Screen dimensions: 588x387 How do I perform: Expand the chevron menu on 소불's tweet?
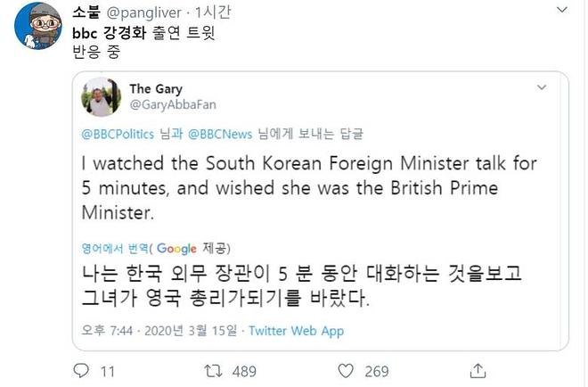click(560, 11)
